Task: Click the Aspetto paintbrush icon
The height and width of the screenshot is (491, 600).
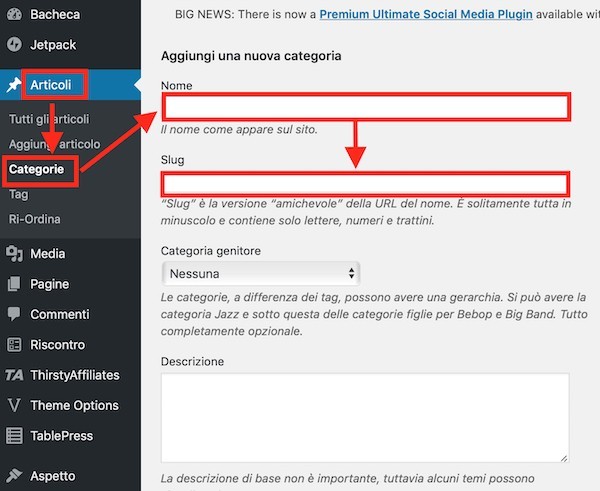Action: pyautogui.click(x=14, y=475)
